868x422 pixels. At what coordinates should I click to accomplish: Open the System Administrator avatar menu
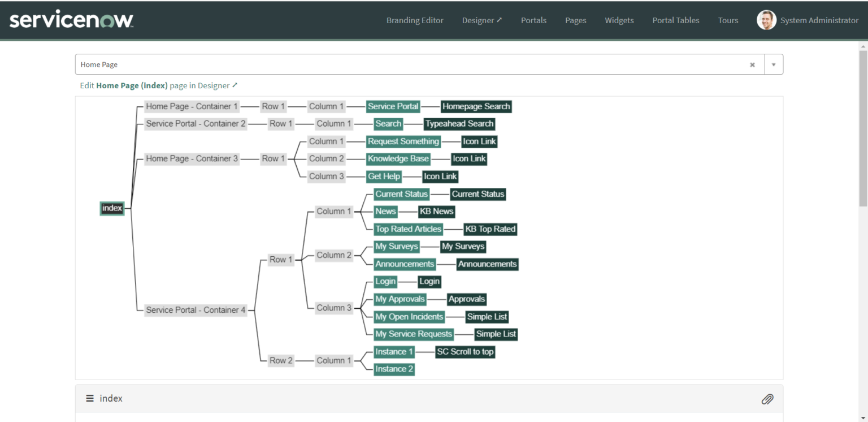pos(766,20)
